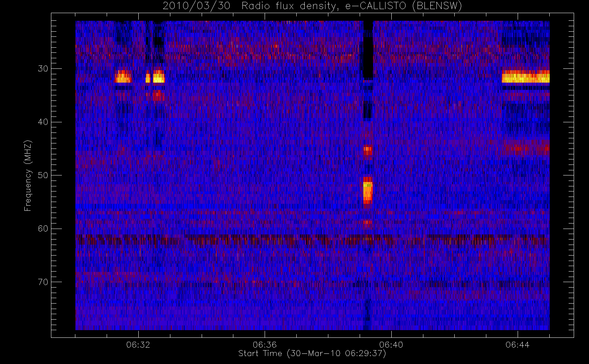Click the plot title '2010/03/30 Radio flux density, e-CALLISTO (BLENSW)'
Screen dimensions: 589x364
[x=312, y=6]
